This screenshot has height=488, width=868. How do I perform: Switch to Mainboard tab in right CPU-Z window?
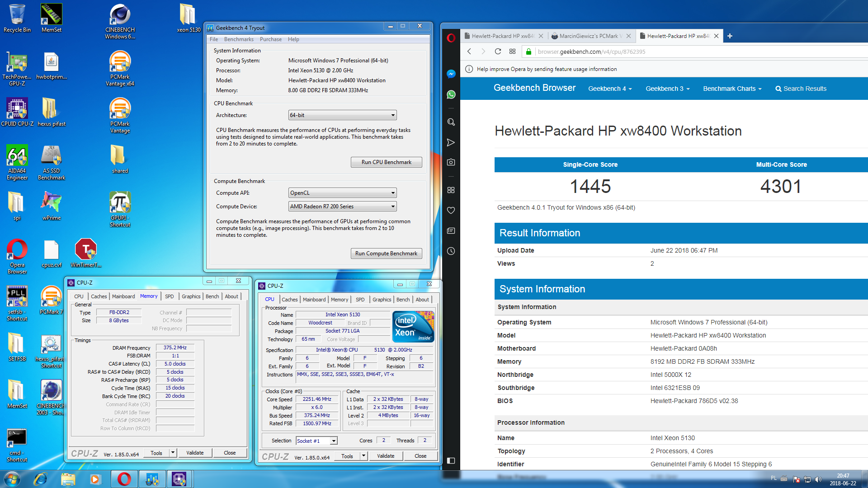click(x=314, y=300)
